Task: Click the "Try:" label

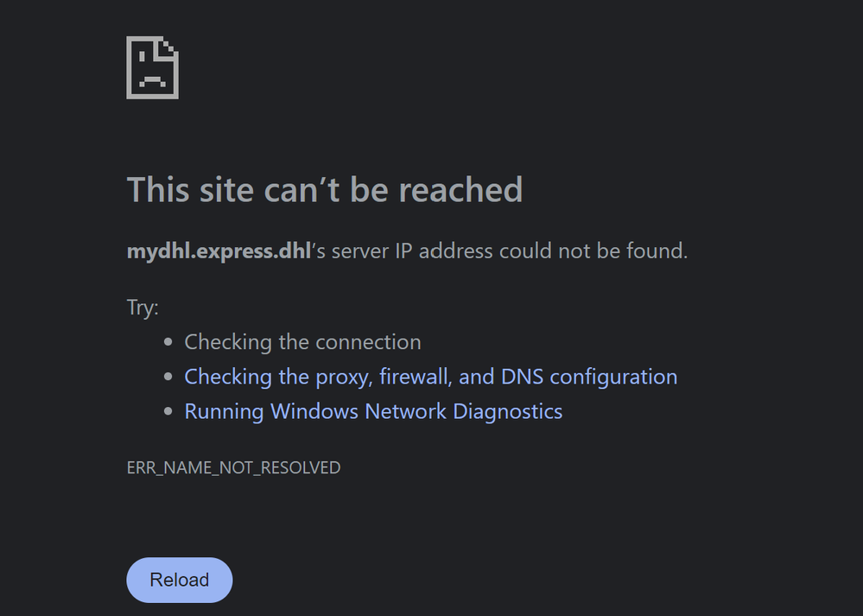Action: point(143,307)
